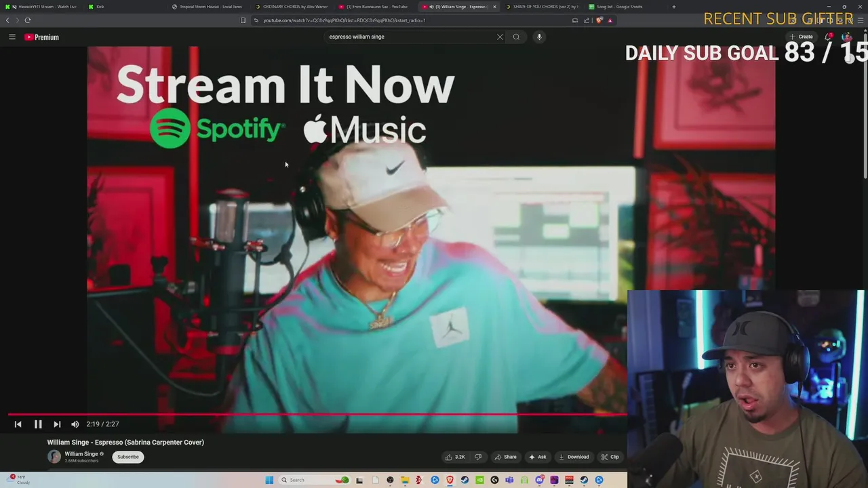
Task: Open the Ask AI button
Action: [538, 457]
